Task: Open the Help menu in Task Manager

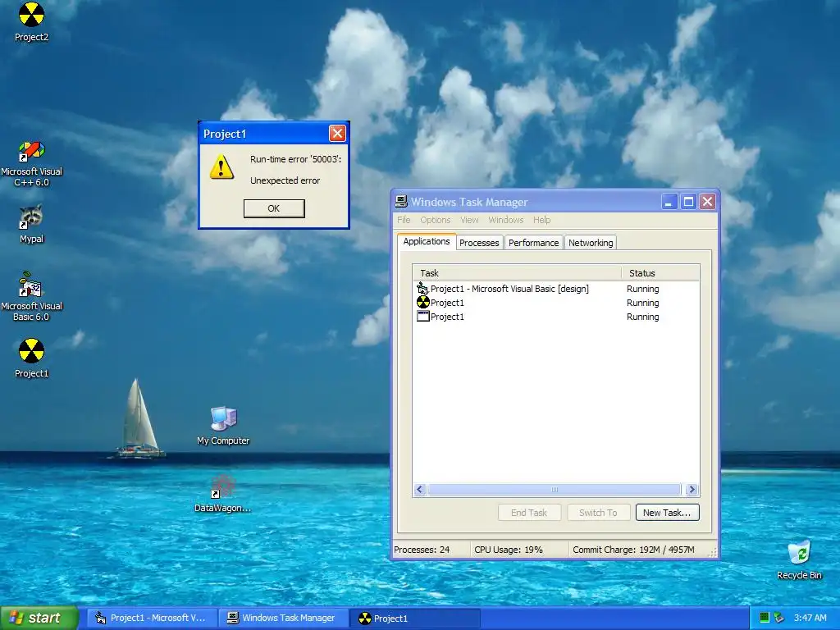Action: [541, 220]
